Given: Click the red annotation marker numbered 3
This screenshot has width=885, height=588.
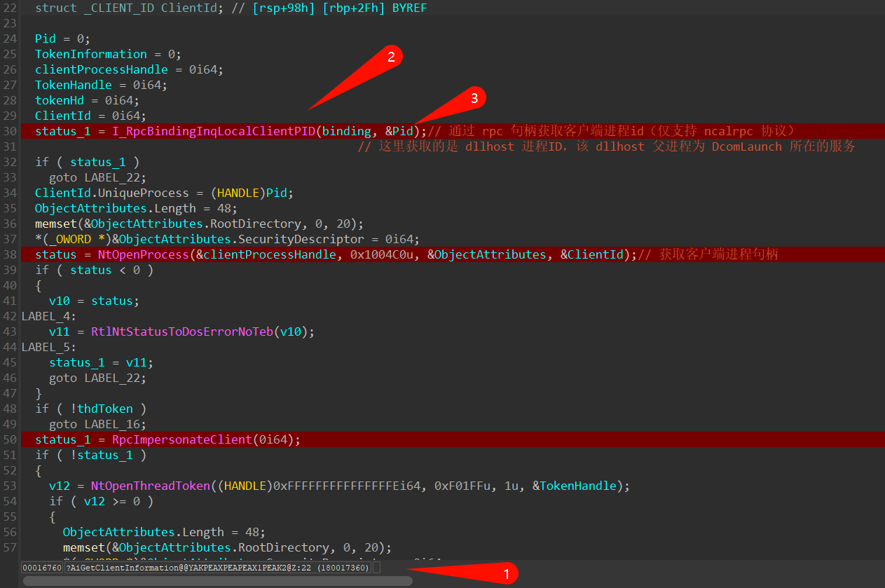Looking at the screenshot, I should 474,99.
